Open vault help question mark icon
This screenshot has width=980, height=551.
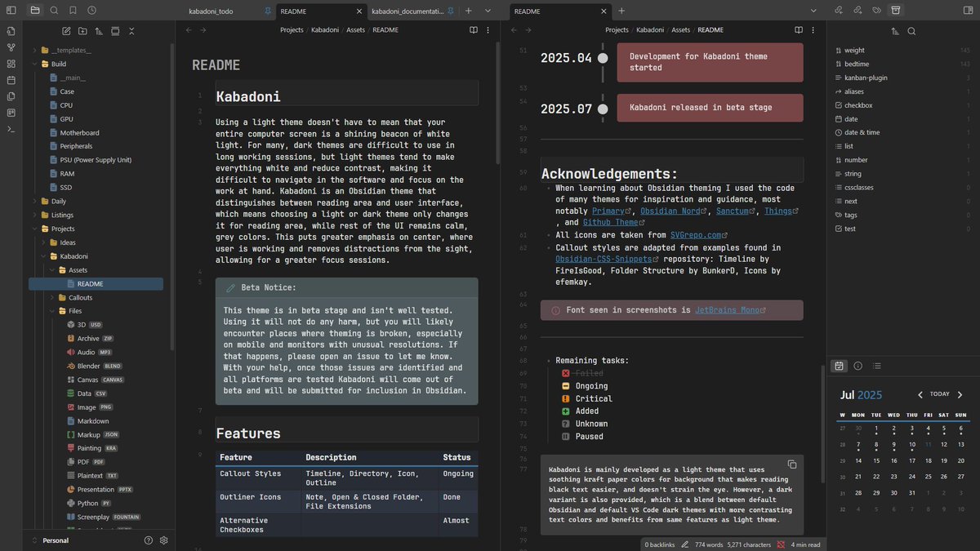(149, 540)
